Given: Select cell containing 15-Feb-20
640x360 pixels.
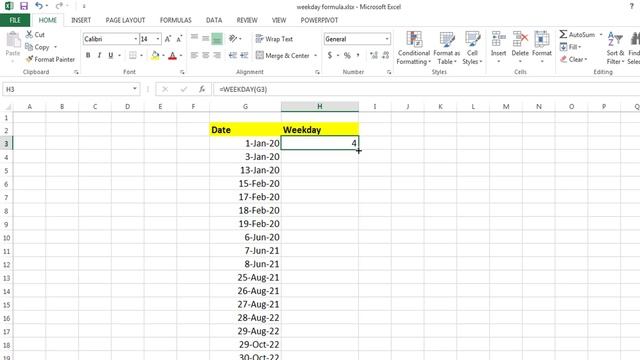Looking at the screenshot, I should [245, 184].
